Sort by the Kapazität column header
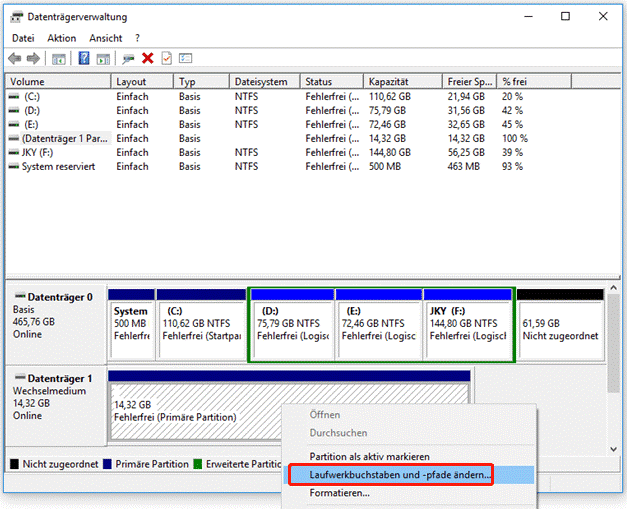Image resolution: width=627 pixels, height=509 pixels. coord(403,82)
